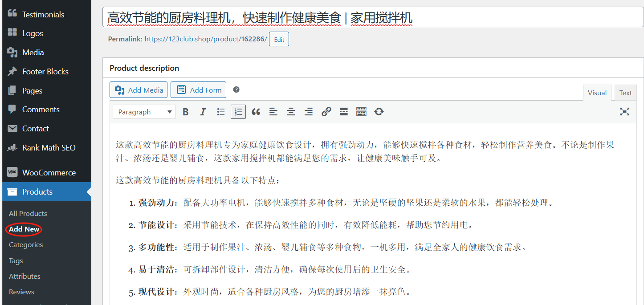Go to Categories under Products
The height and width of the screenshot is (305, 644).
[26, 245]
